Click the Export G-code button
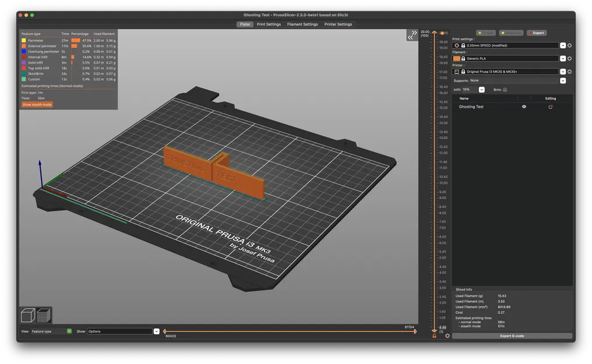The width and height of the screenshot is (592, 364). [x=512, y=336]
